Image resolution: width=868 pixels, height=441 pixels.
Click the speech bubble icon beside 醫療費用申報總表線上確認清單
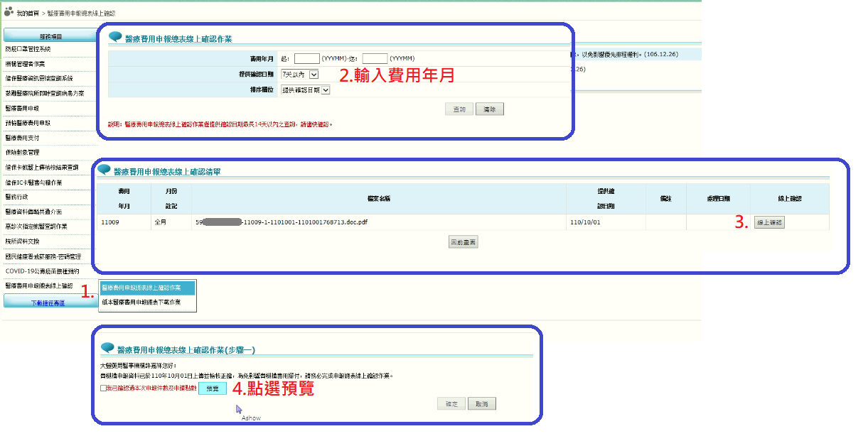[x=104, y=170]
